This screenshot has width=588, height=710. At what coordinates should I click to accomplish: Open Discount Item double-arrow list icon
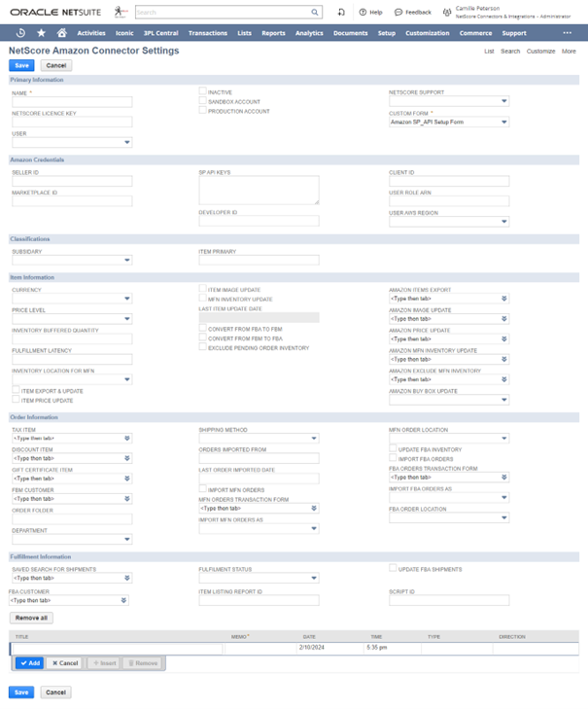(127, 458)
